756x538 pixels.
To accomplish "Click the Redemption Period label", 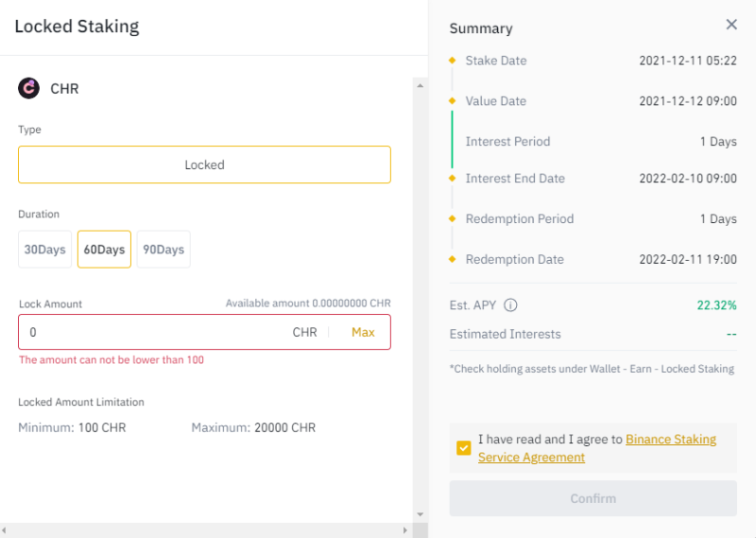I will [x=519, y=219].
